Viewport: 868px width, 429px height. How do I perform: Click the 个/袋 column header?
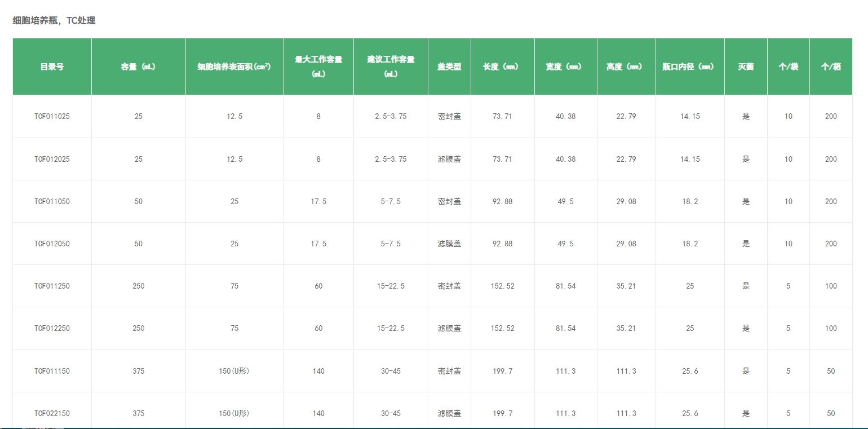click(x=788, y=67)
